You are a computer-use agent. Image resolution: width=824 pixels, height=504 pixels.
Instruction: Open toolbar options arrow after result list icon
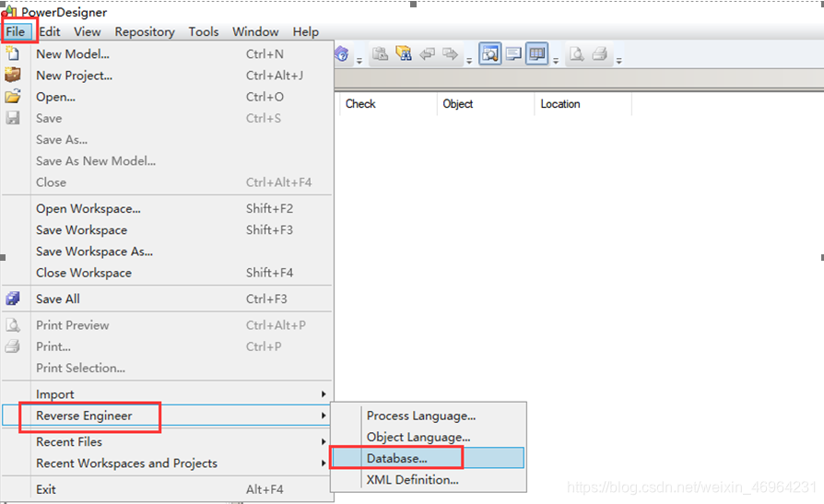(556, 61)
